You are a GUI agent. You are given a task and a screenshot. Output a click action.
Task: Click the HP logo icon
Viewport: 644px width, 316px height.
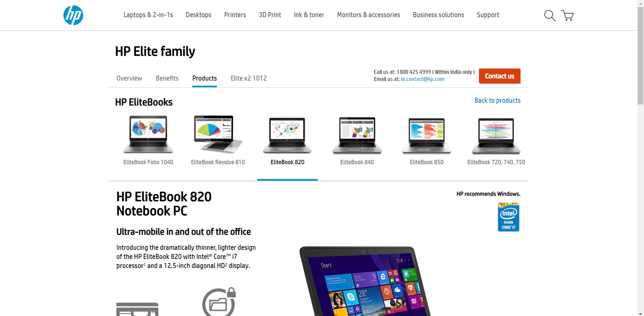73,15
